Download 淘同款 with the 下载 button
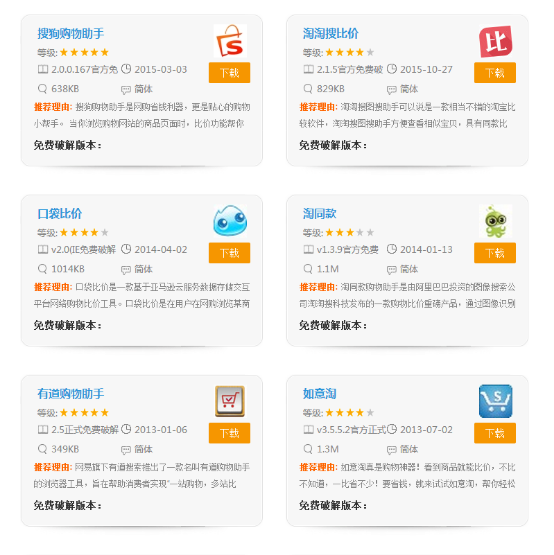 coord(495,253)
